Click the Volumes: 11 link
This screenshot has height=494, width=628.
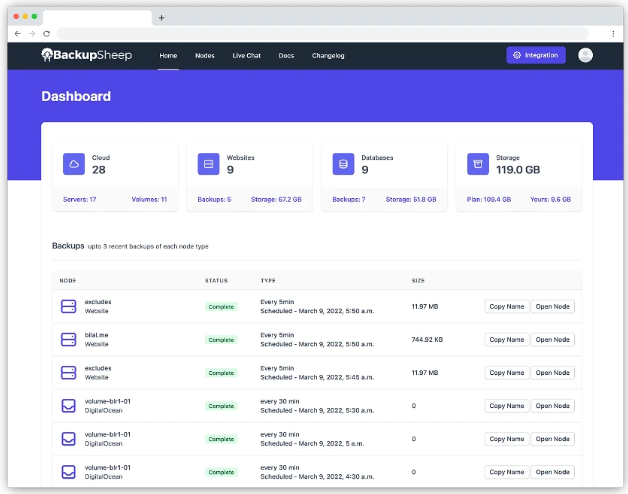pos(149,200)
